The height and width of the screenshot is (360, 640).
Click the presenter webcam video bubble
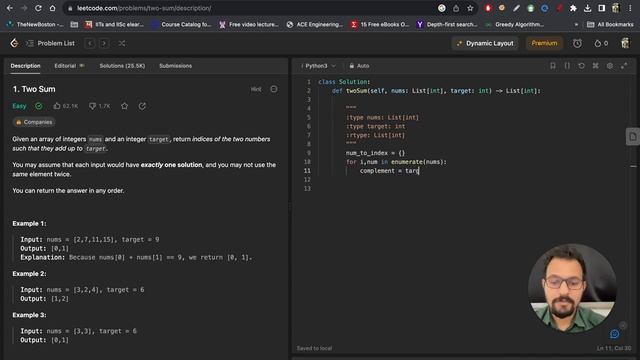(x=572, y=288)
